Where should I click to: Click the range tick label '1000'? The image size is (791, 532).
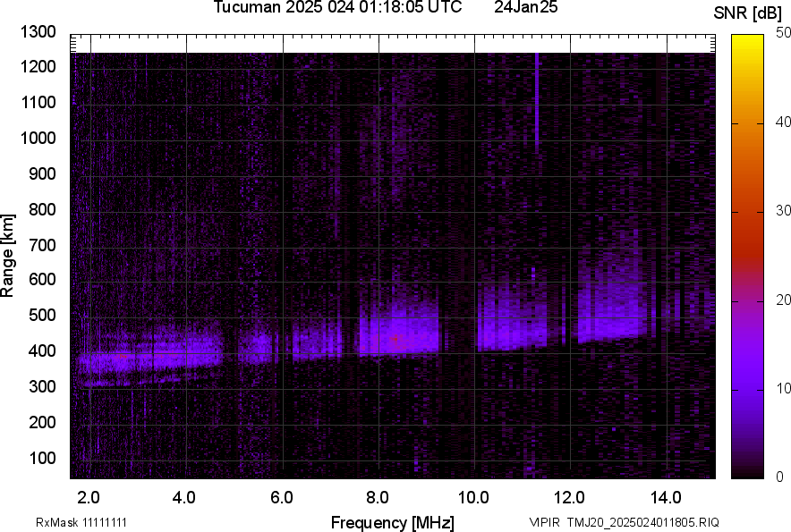click(38, 138)
